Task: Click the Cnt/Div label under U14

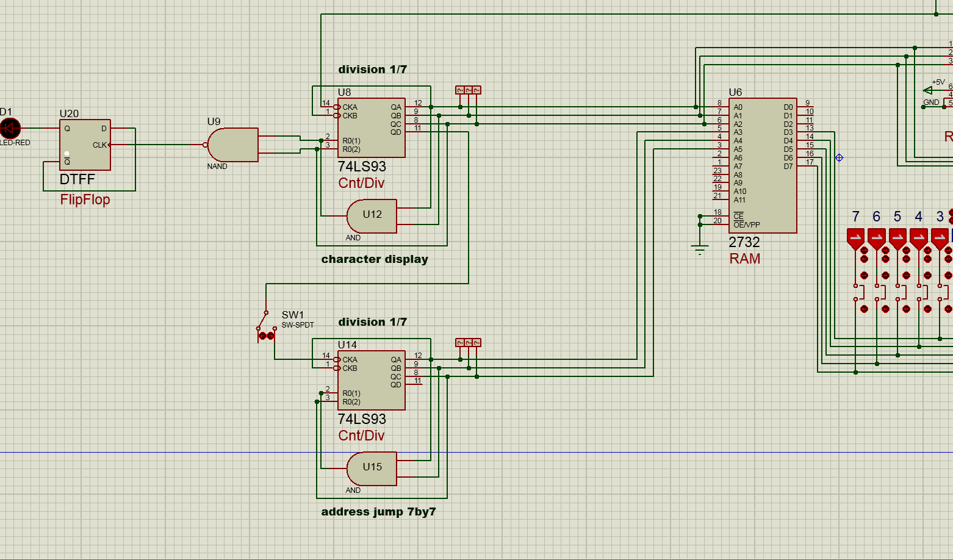Action: tap(361, 436)
